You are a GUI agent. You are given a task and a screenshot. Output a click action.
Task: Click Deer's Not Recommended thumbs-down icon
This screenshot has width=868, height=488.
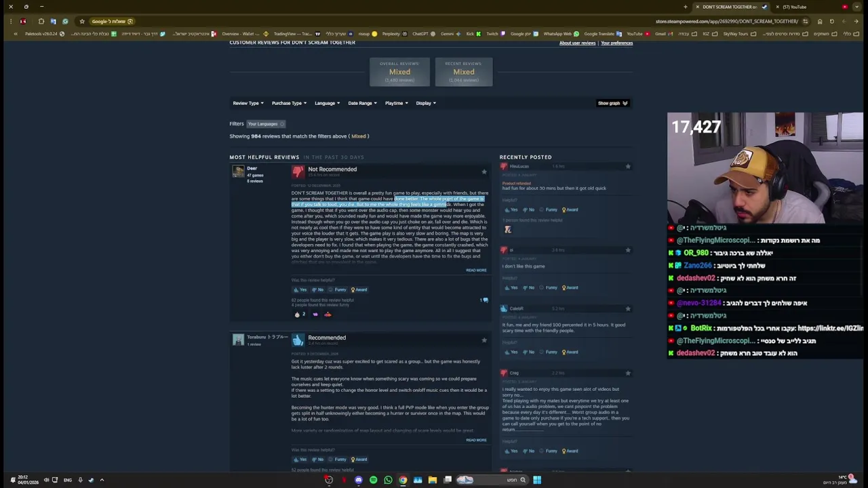[x=298, y=172]
